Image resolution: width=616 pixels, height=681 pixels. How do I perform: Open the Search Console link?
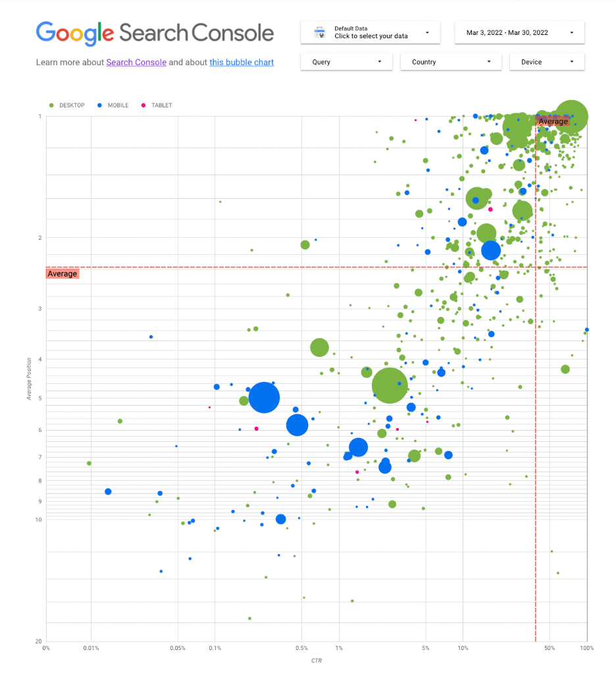click(x=136, y=63)
